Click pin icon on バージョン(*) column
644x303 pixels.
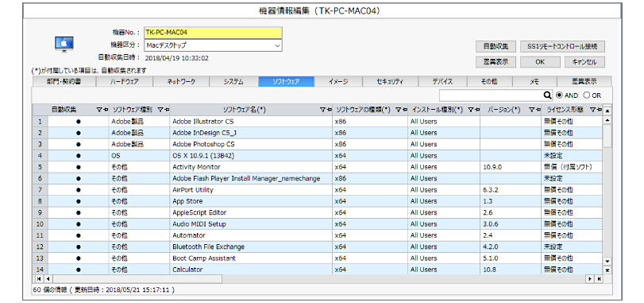coord(538,110)
